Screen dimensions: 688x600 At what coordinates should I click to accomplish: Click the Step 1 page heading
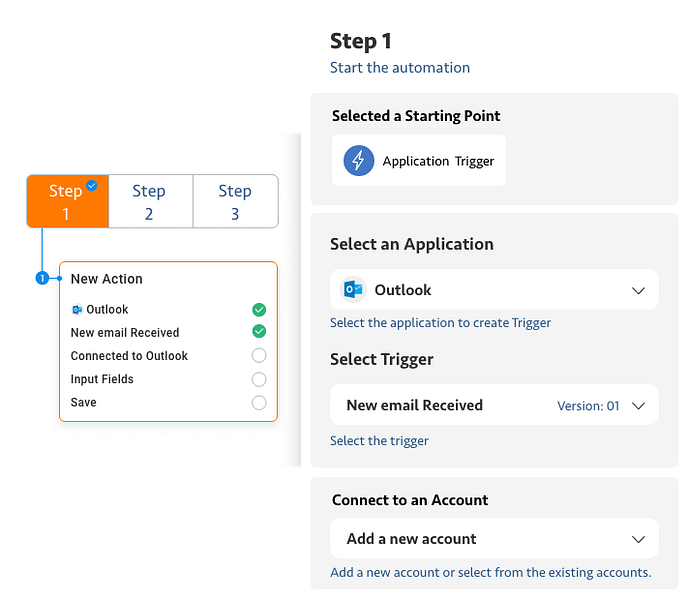point(361,42)
